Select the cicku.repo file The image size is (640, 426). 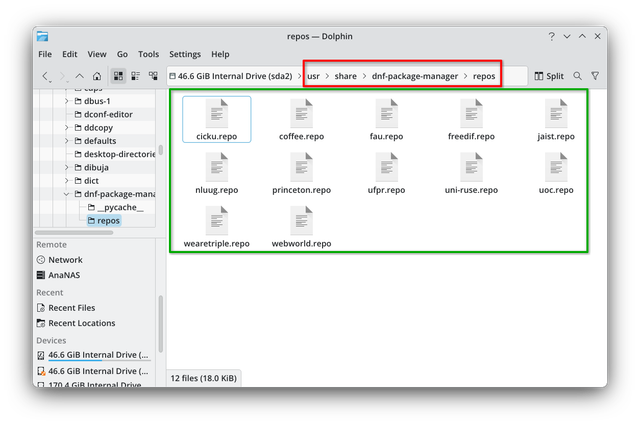pos(216,119)
